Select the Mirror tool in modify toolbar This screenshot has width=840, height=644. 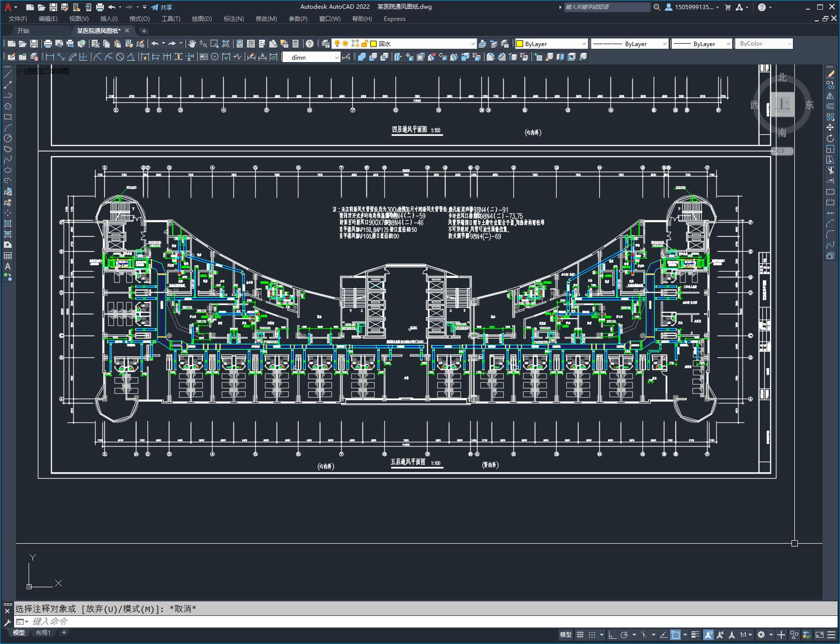(x=830, y=96)
